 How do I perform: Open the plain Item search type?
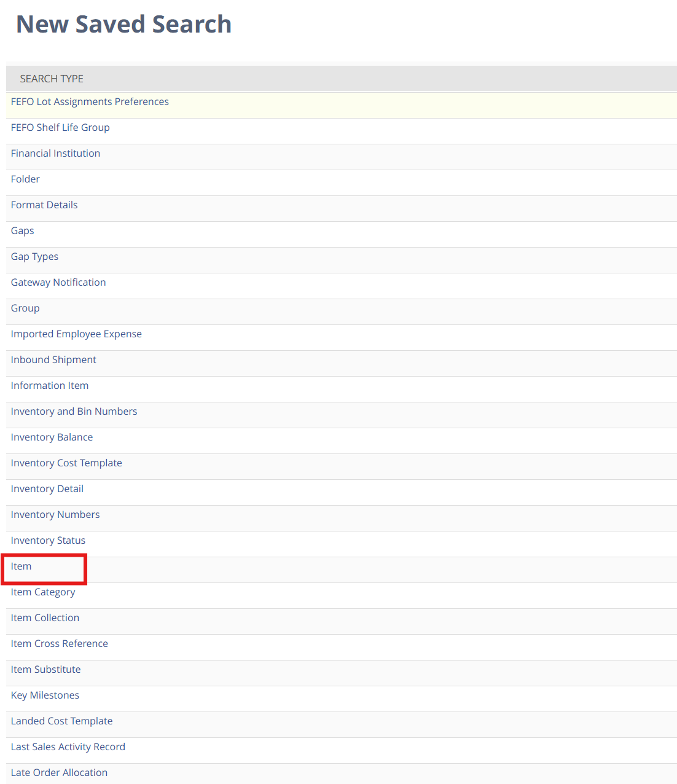click(x=21, y=566)
